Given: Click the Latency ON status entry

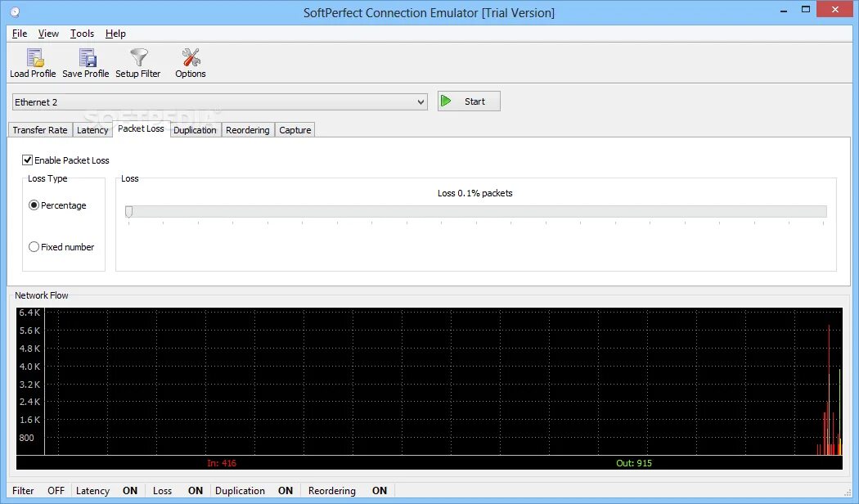Looking at the screenshot, I should click(107, 490).
